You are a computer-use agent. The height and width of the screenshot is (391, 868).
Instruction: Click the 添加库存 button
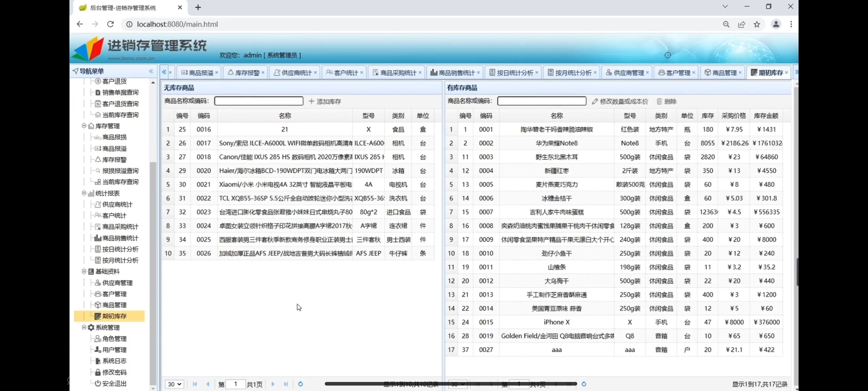tap(325, 101)
